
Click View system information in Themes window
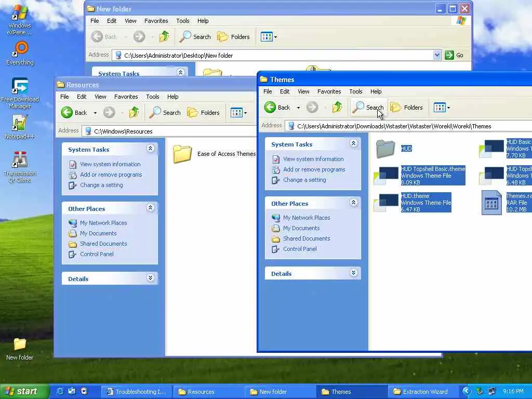(x=313, y=159)
